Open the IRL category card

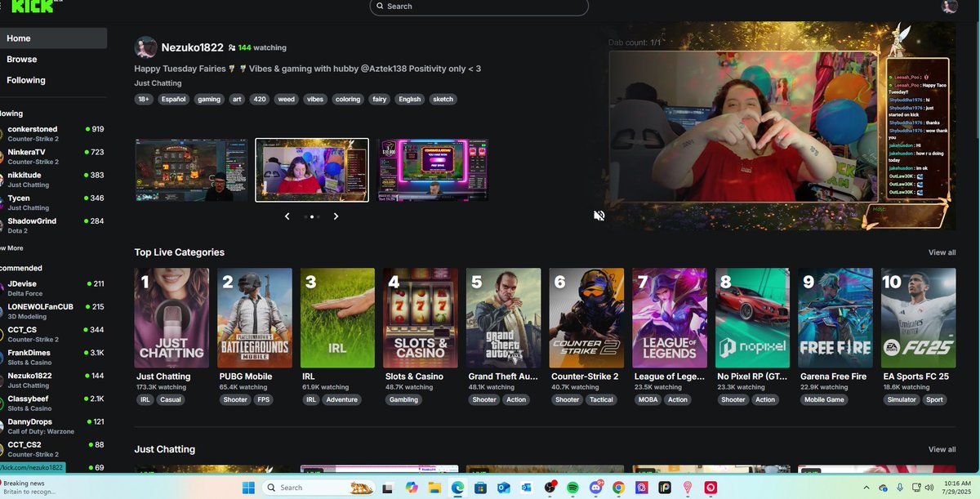click(x=337, y=318)
